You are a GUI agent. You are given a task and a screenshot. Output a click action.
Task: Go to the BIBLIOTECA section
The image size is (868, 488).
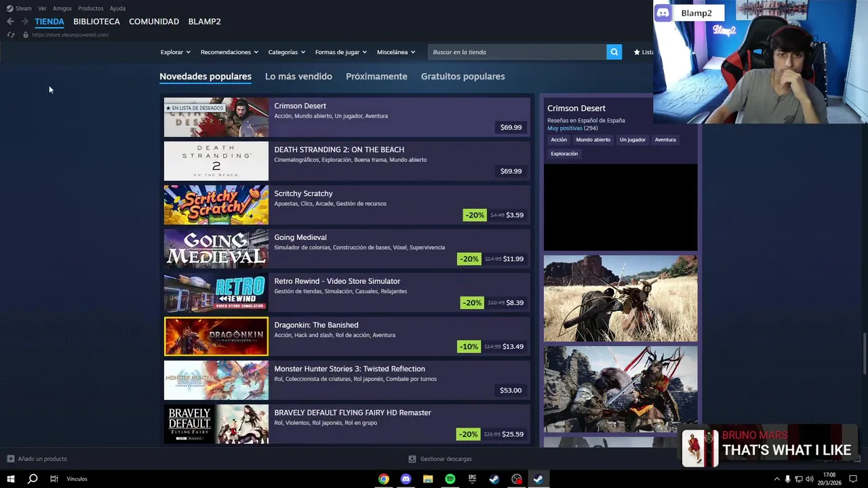pos(96,22)
